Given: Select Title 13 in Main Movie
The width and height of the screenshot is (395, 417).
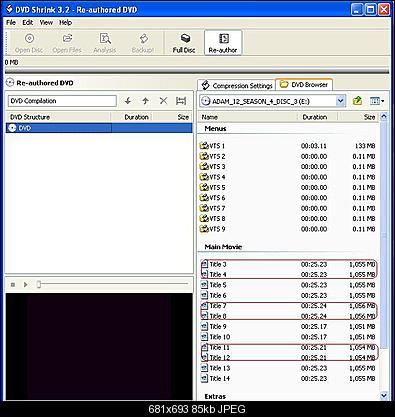Looking at the screenshot, I should (288, 368).
